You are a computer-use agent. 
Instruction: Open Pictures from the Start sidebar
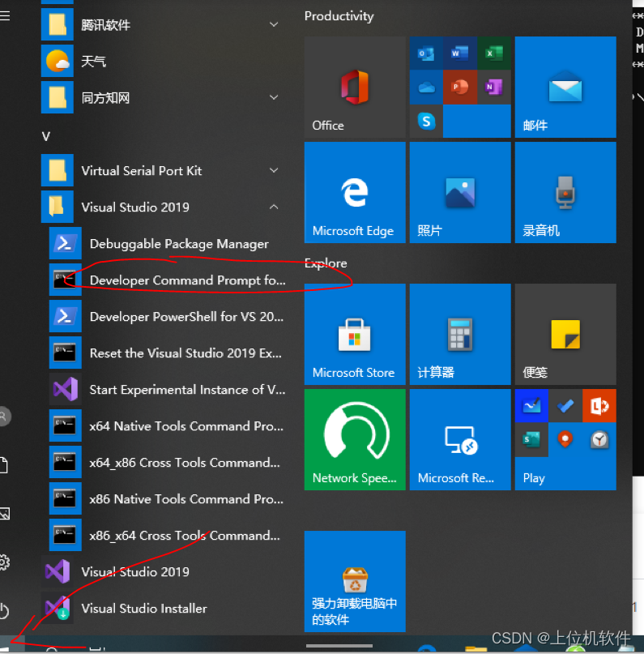coord(4,514)
